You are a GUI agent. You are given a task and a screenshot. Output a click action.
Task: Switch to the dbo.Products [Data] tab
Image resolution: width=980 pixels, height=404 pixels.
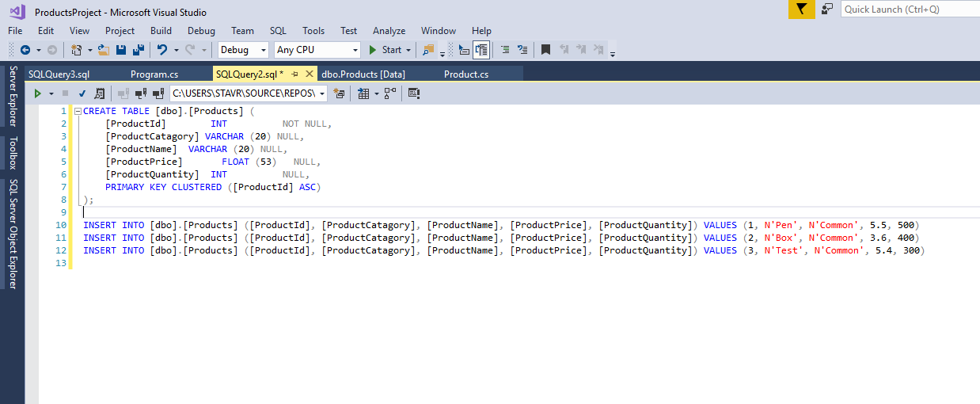tap(363, 74)
